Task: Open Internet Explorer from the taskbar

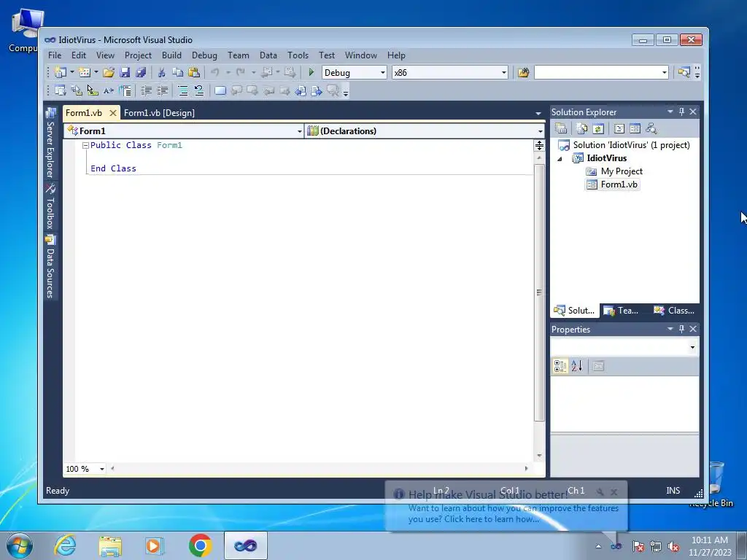Action: pyautogui.click(x=65, y=545)
